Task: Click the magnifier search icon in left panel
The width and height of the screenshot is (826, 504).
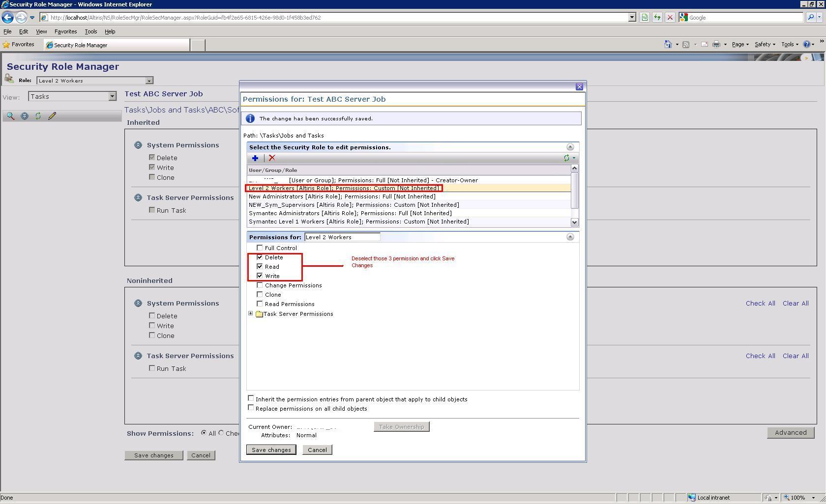Action: pos(10,116)
